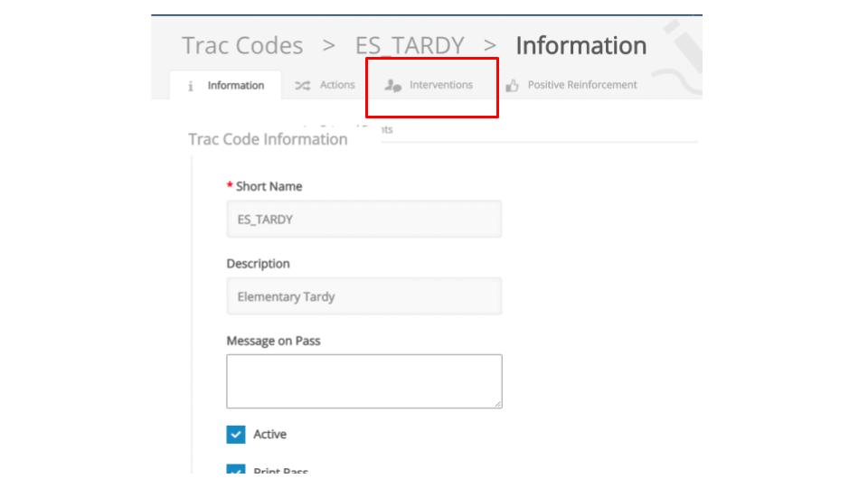
Task: Select the Information tab
Action: coord(235,86)
